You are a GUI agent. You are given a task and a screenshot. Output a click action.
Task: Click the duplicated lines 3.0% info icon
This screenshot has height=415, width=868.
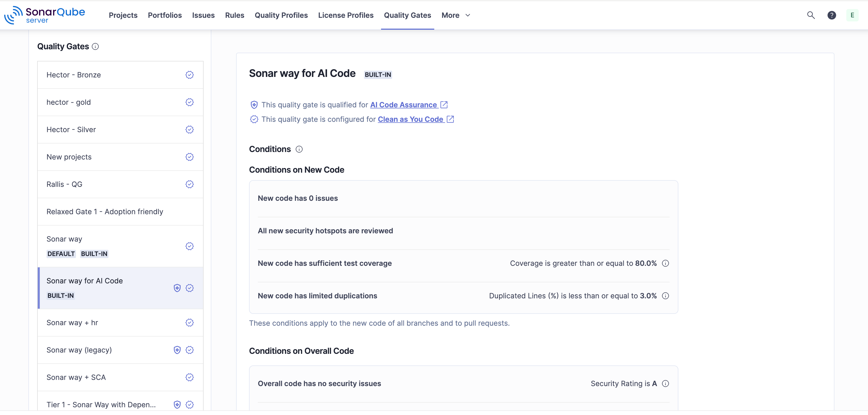click(665, 296)
